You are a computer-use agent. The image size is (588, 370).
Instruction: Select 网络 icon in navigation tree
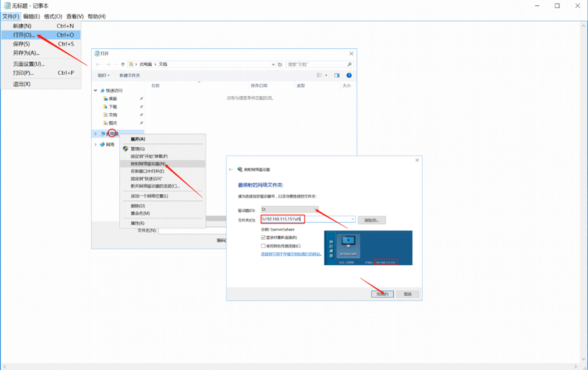103,144
